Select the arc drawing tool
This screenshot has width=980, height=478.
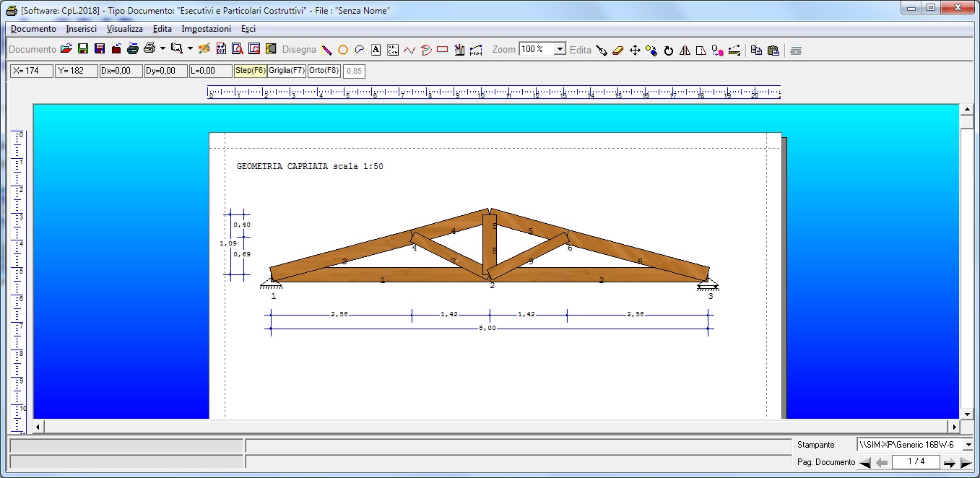[360, 50]
